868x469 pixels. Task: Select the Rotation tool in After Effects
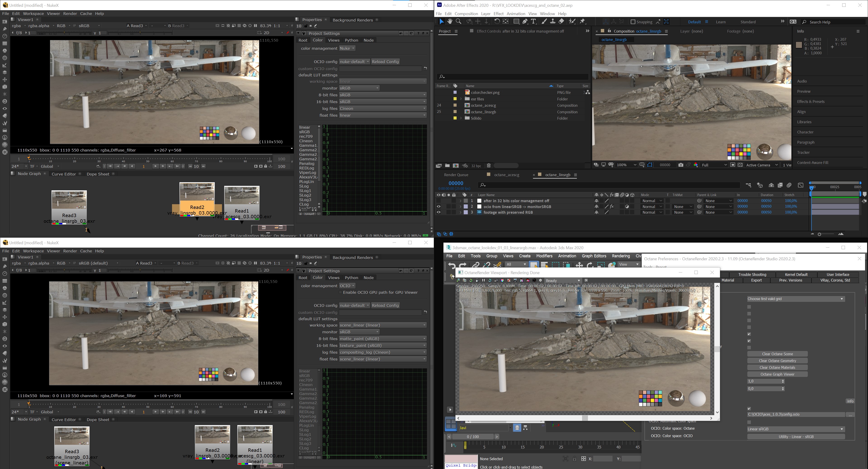(497, 21)
